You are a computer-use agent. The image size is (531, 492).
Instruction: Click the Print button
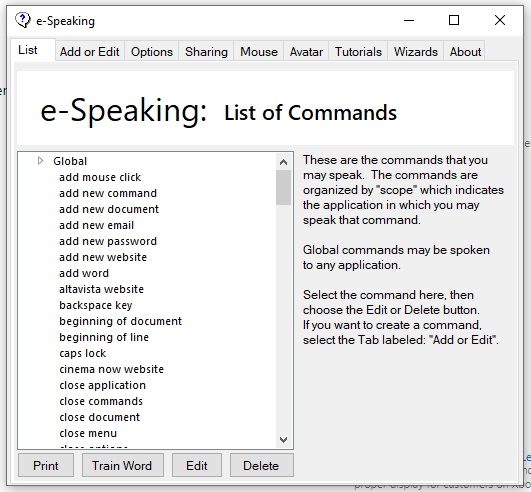[46, 465]
